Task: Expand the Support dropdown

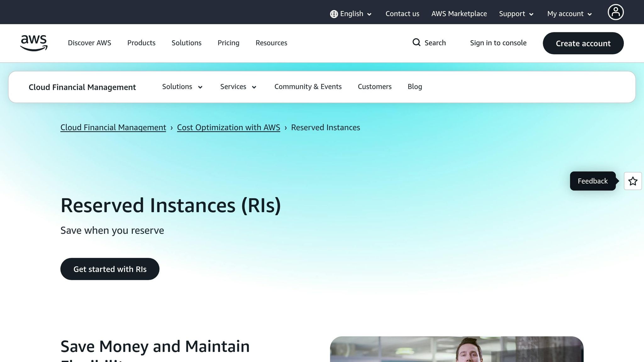Action: click(516, 14)
